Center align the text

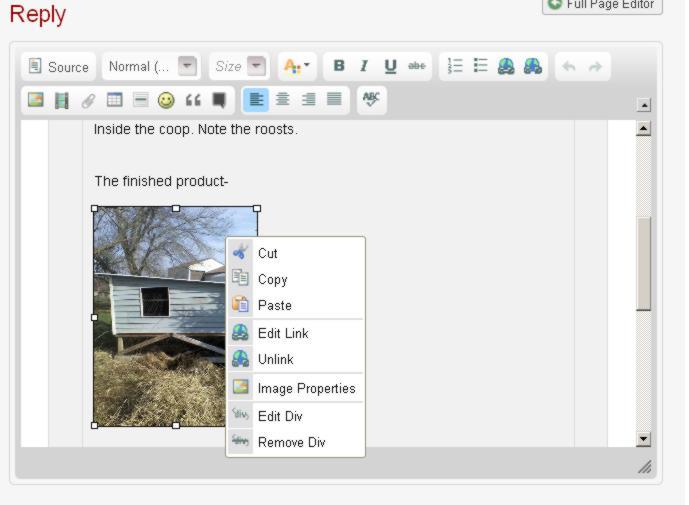[282, 100]
